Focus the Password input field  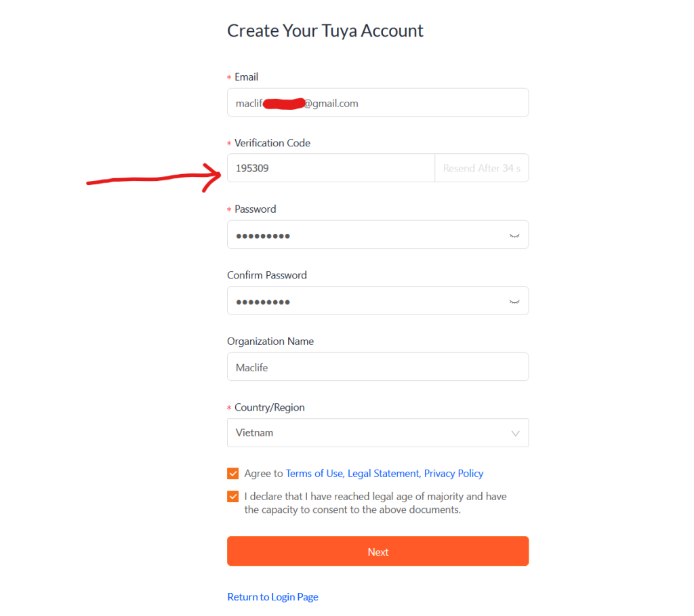click(366, 235)
